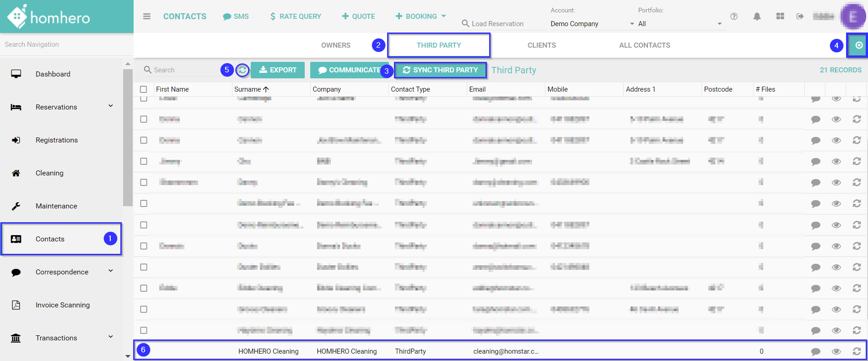This screenshot has width=868, height=361.
Task: Click the sync icon on HOMHERO Cleaning row
Action: [x=857, y=351]
